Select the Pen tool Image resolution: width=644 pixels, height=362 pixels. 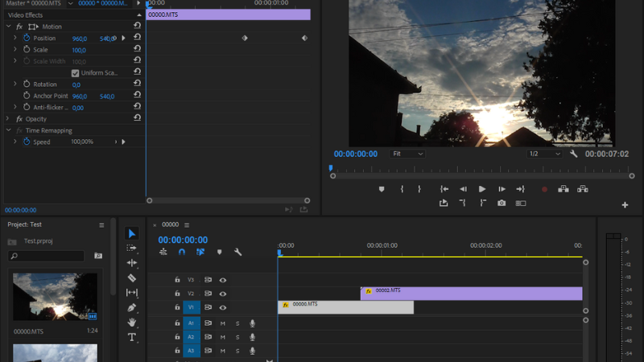point(132,307)
